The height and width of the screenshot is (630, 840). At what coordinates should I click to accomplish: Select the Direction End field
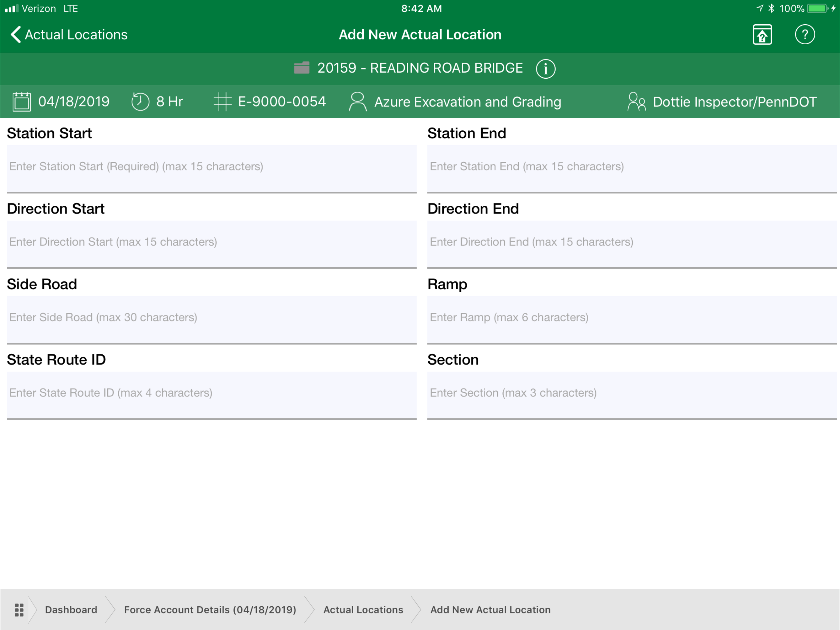click(632, 244)
